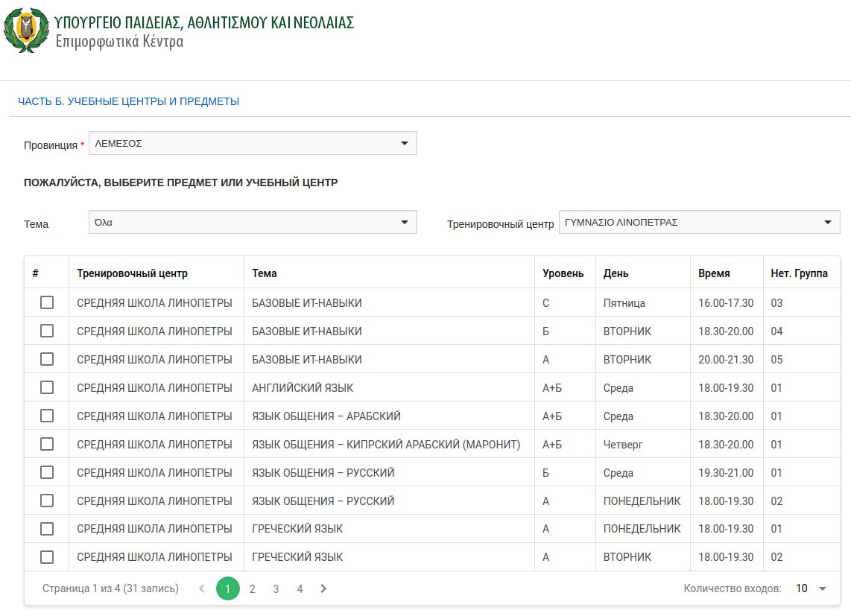Open page 4 of the table
This screenshot has height=616, width=851.
(x=300, y=588)
